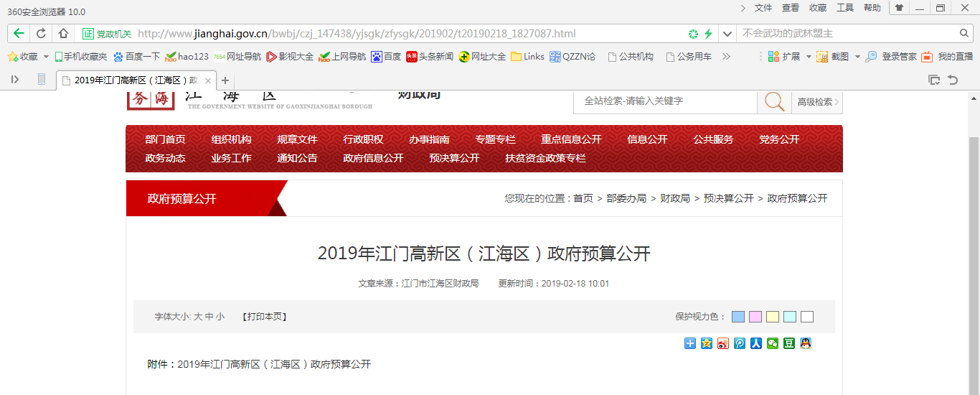Click the browser search box field
The width and height of the screenshot is (980, 395).
pos(848,34)
